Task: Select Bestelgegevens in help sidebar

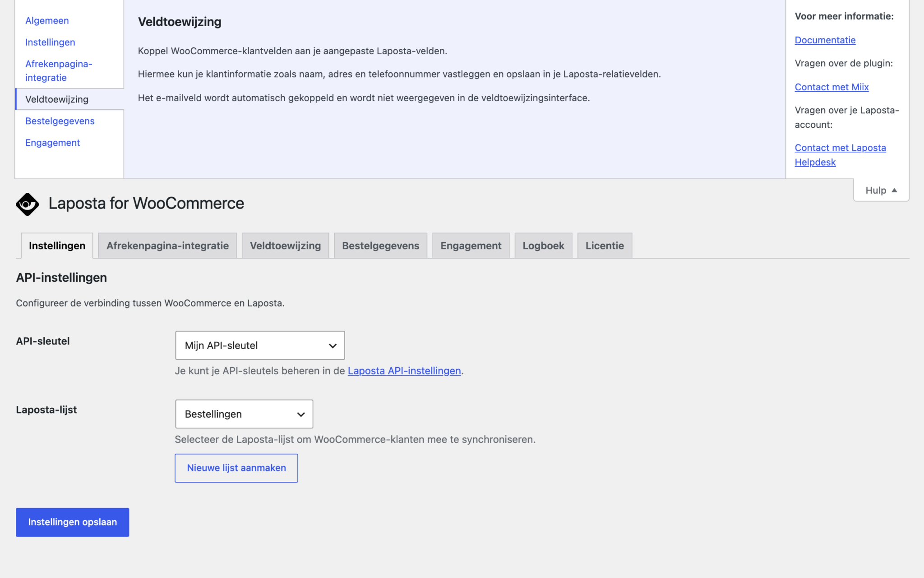Action: (x=60, y=121)
